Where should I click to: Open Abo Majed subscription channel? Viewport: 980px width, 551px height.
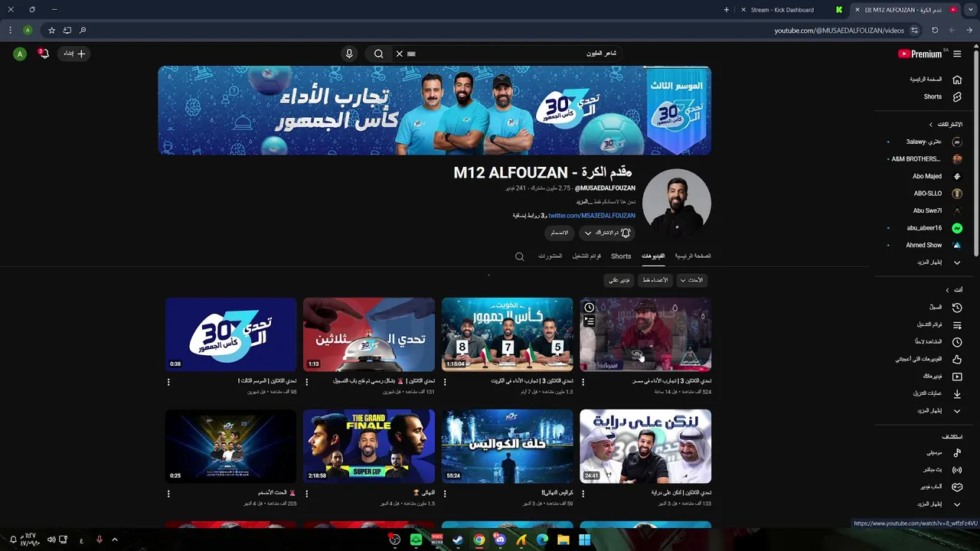[936, 177]
